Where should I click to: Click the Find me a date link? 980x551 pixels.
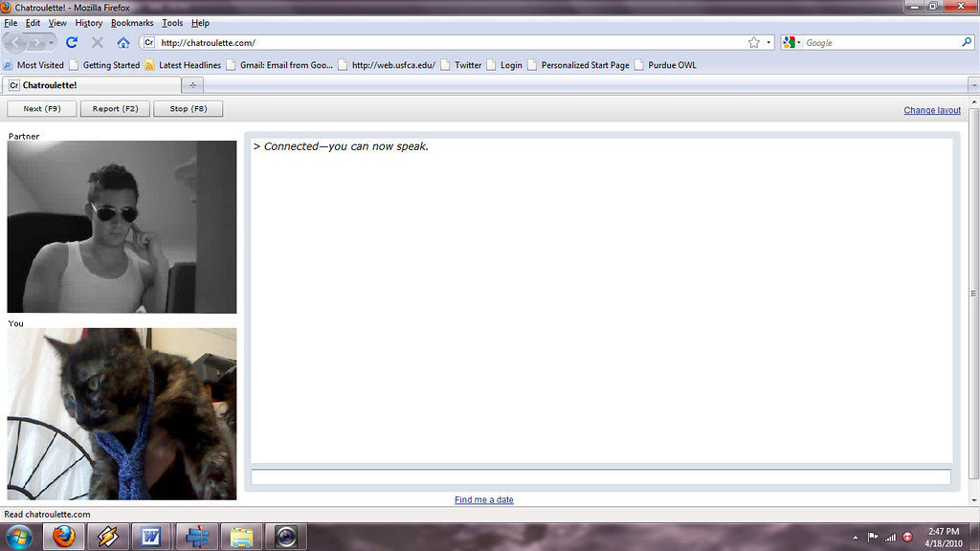coord(483,499)
